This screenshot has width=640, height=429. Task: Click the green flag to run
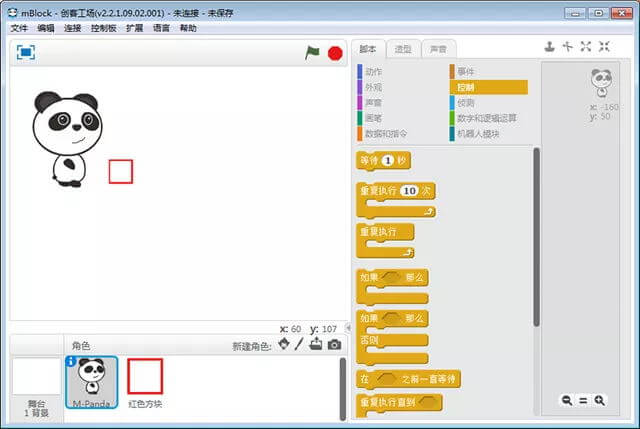coord(312,53)
